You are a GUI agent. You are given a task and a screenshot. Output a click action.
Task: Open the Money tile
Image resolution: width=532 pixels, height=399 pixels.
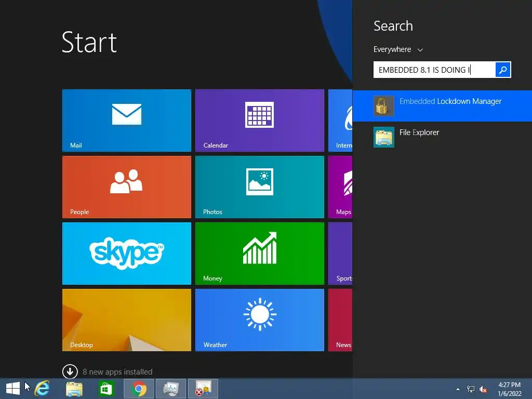pyautogui.click(x=260, y=254)
